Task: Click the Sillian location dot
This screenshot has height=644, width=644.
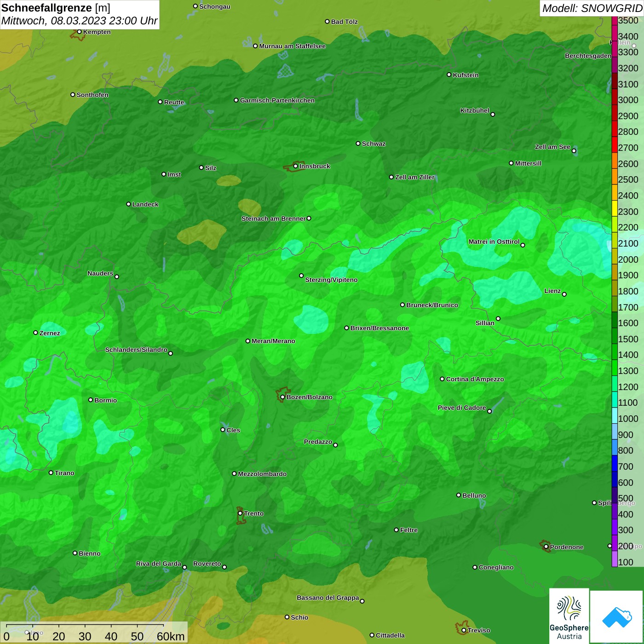Action: (x=498, y=318)
